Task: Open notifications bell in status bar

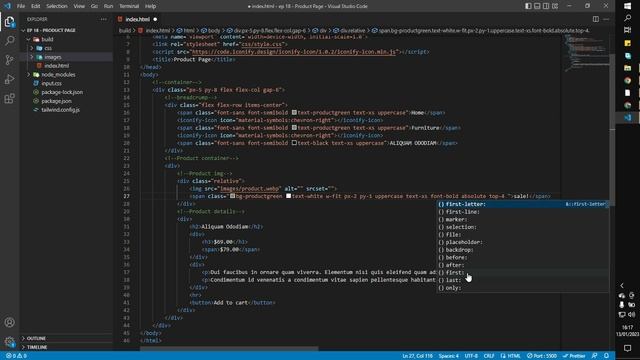Action: 607,356
